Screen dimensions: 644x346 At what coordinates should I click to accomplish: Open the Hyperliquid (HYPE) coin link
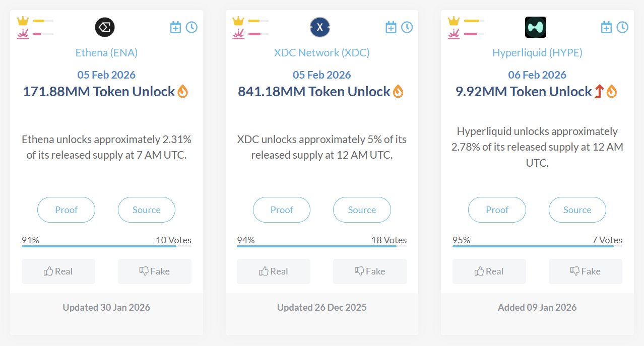point(537,53)
